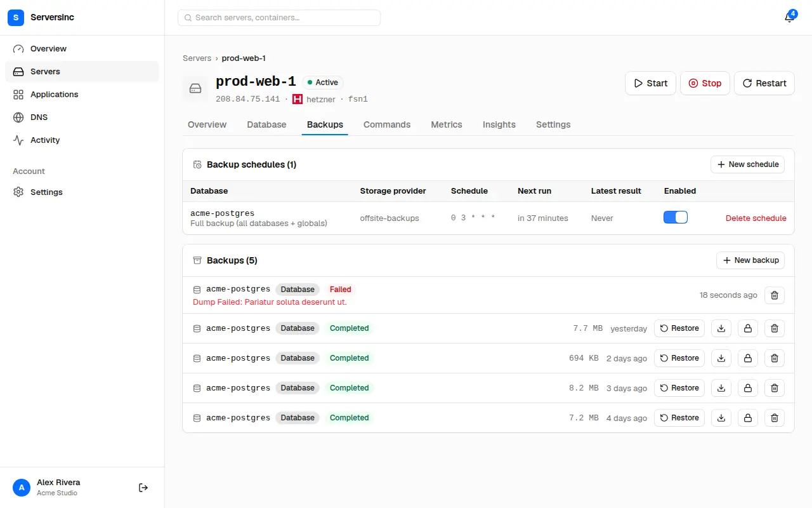This screenshot has width=812, height=508.
Task: Switch to the Database tab
Action: (x=266, y=124)
